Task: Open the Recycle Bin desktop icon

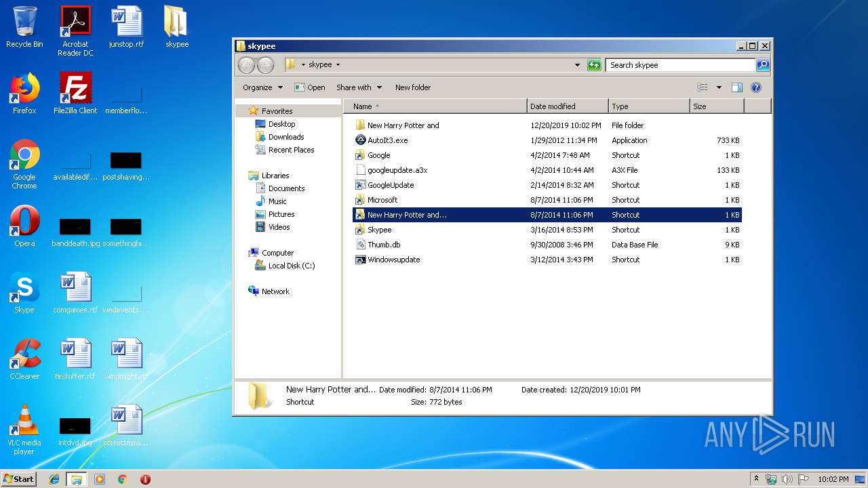Action: 24,27
